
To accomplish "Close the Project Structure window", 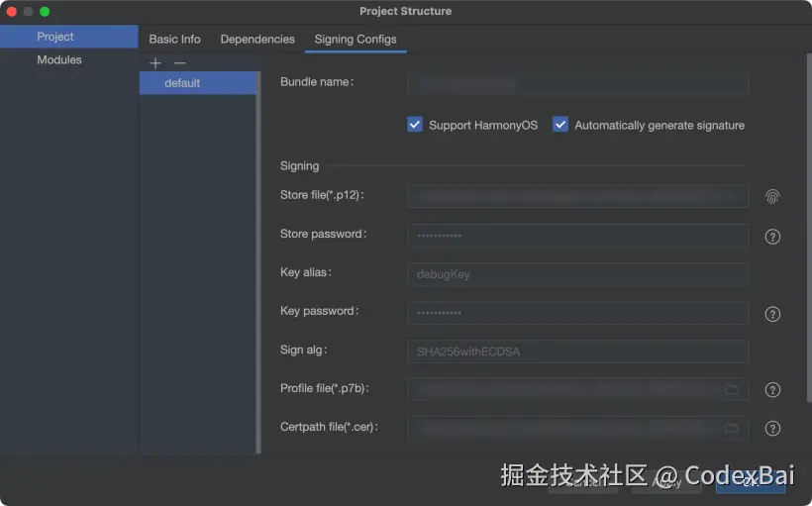I will [x=12, y=12].
